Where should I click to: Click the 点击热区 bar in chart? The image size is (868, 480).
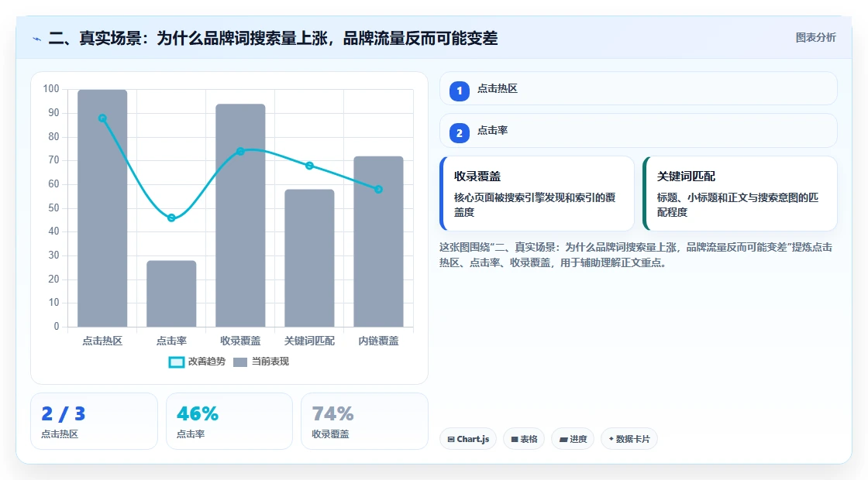click(102, 208)
